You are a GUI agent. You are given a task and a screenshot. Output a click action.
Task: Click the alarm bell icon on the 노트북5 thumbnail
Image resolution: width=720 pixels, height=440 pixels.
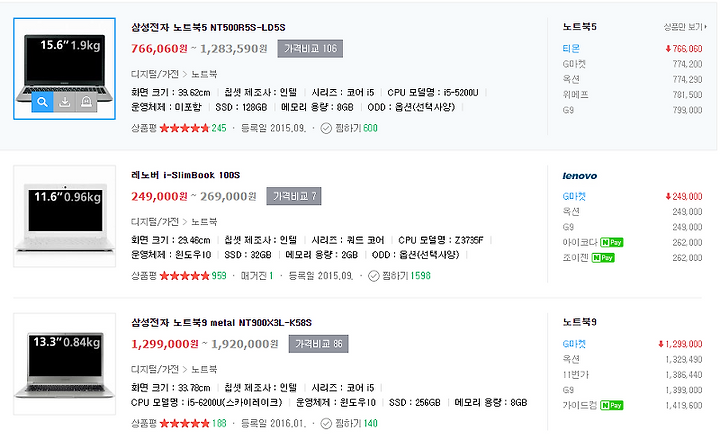[x=86, y=102]
